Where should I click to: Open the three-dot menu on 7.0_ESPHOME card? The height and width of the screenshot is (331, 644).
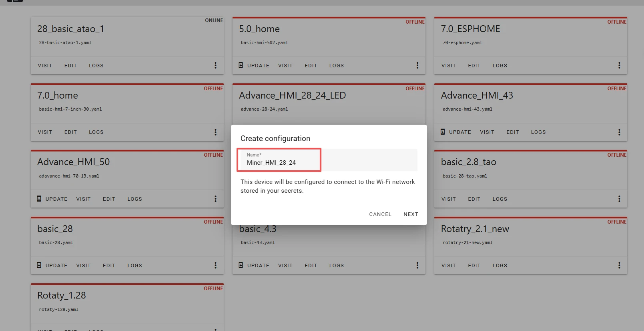(619, 65)
